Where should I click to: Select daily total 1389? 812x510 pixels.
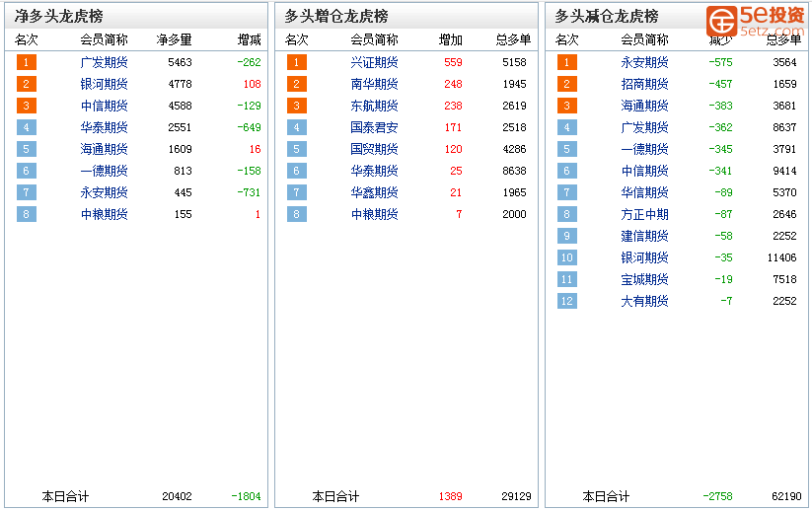click(451, 496)
